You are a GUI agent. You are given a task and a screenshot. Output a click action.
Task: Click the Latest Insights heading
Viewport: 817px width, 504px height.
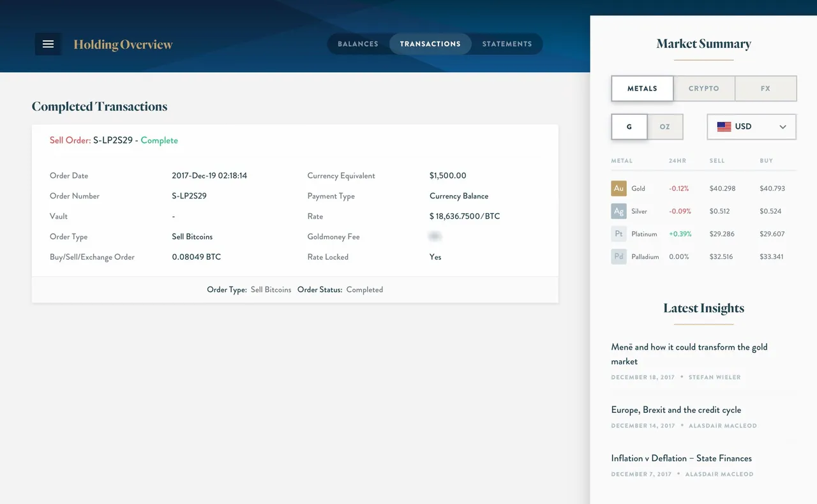coord(704,308)
